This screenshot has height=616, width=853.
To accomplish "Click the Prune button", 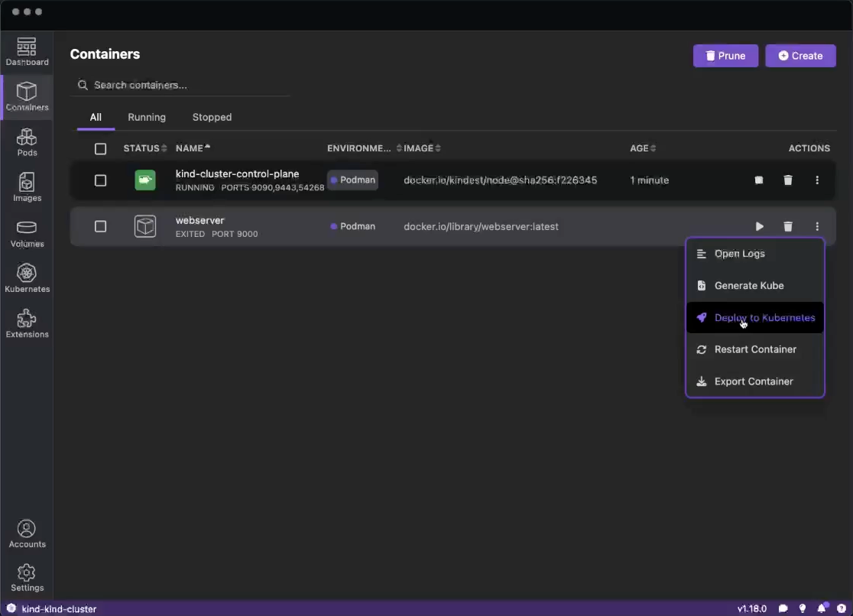I will coord(725,55).
